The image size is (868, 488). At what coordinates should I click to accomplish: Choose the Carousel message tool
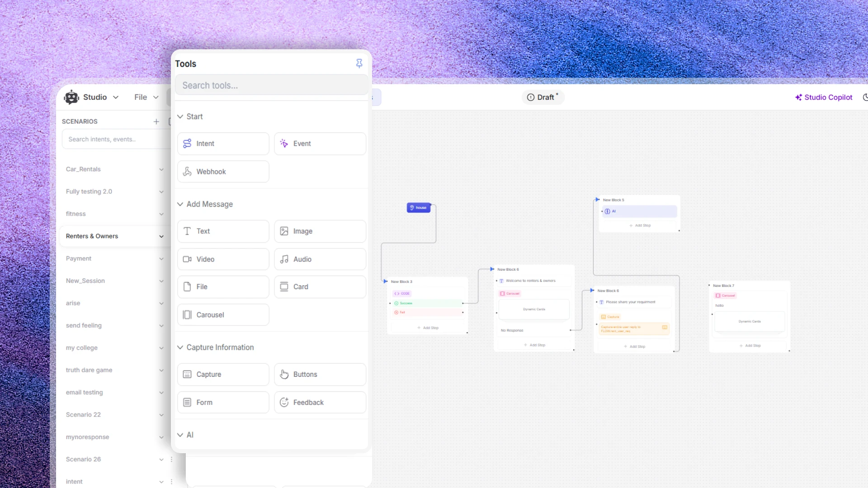[223, 315]
